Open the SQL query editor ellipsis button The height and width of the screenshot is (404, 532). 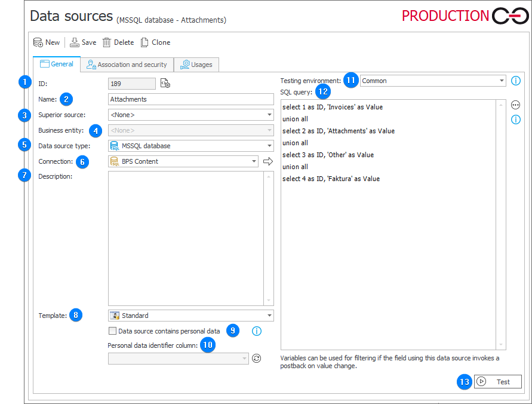click(515, 105)
